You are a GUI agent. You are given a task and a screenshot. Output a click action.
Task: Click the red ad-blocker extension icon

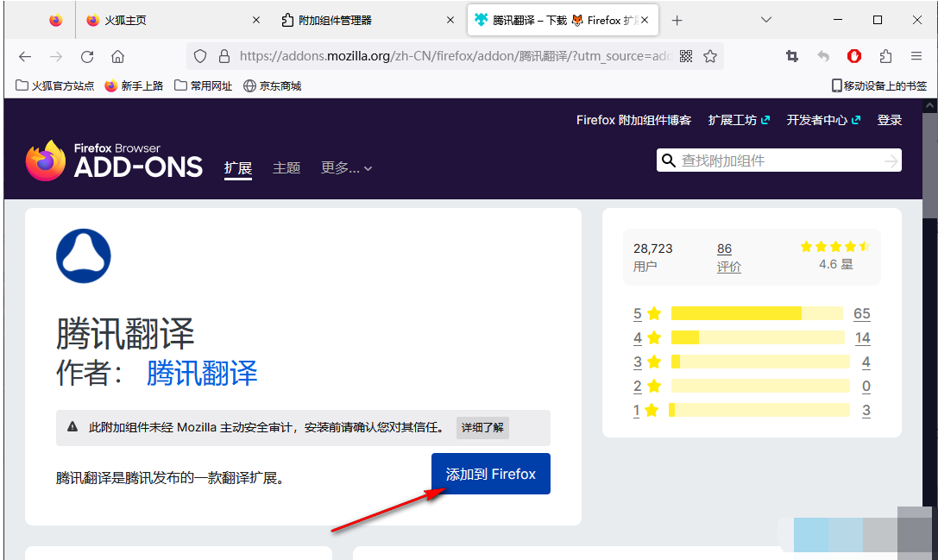pyautogui.click(x=854, y=56)
